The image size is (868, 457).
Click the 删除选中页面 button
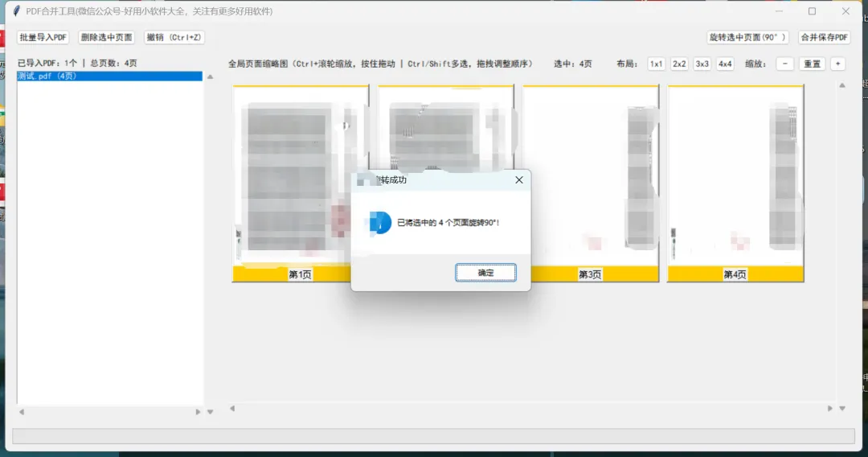pyautogui.click(x=106, y=37)
